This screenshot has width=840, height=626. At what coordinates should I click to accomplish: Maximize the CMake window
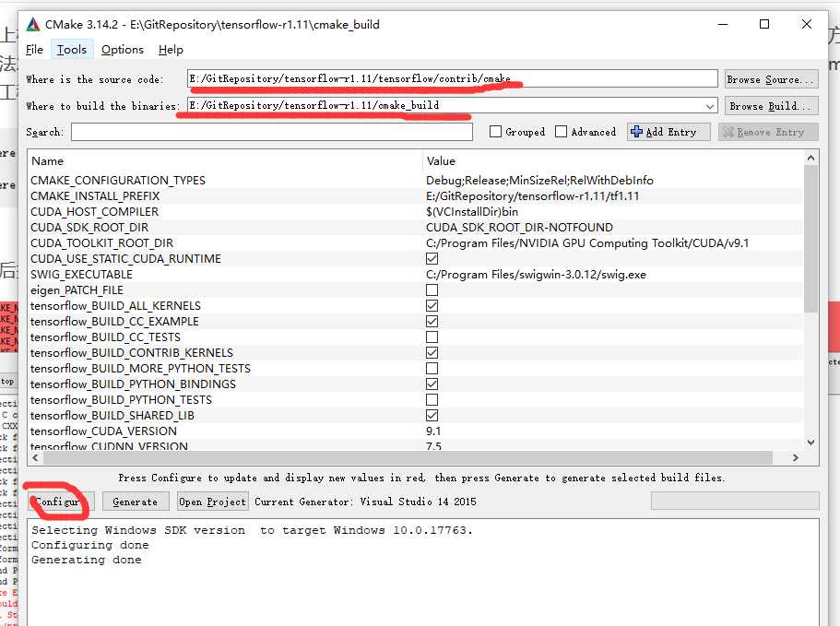[764, 24]
